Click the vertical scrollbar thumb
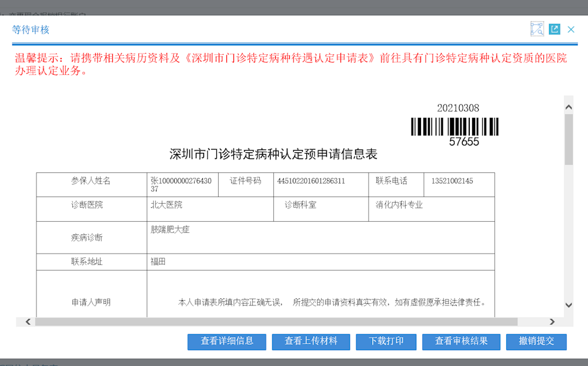This screenshot has height=366, width=588. click(569, 139)
